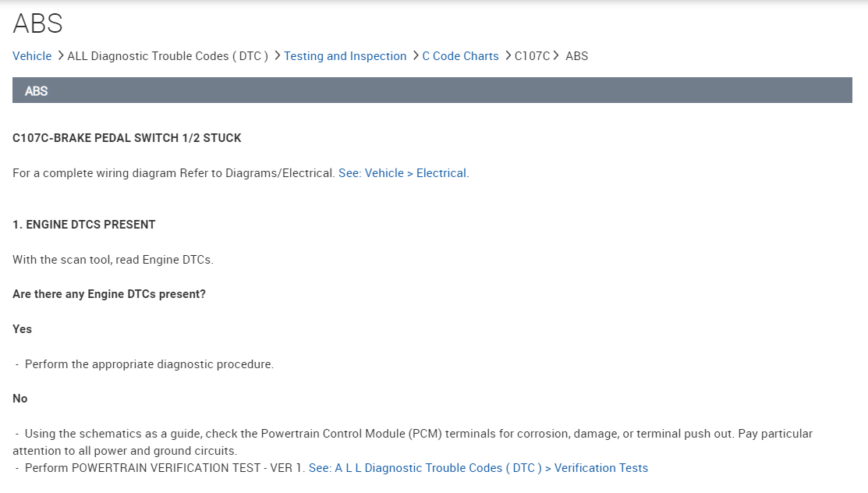Go to Testing and Inspection breadcrumb
Image resolution: width=868 pixels, height=493 pixels.
click(x=345, y=56)
